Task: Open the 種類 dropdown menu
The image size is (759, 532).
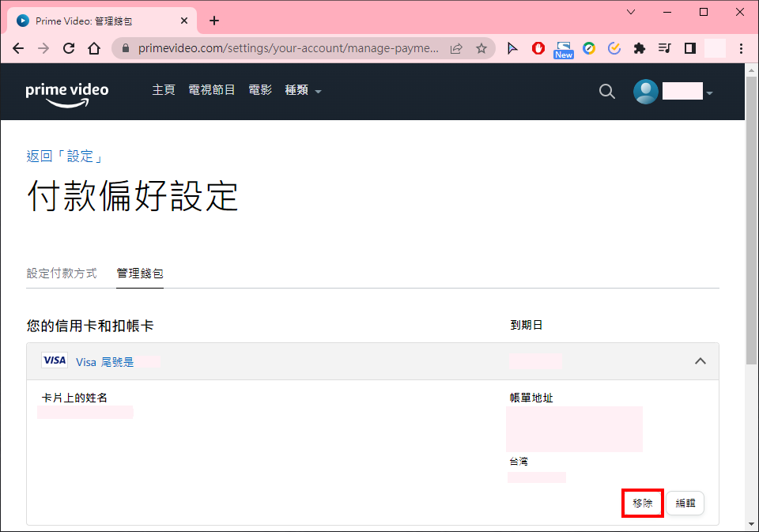Action: coord(303,90)
